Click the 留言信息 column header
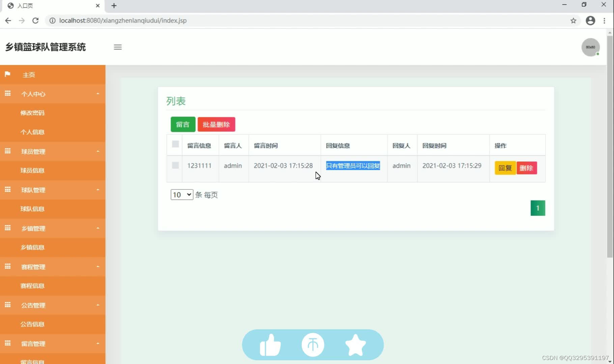This screenshot has height=364, width=614. click(x=199, y=146)
